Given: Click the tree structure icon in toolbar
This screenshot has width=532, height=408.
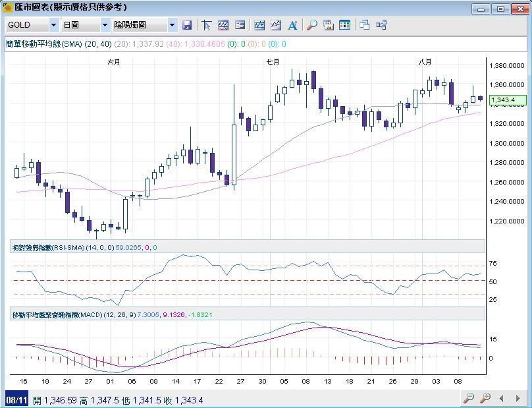Looking at the screenshot, I should 381,25.
